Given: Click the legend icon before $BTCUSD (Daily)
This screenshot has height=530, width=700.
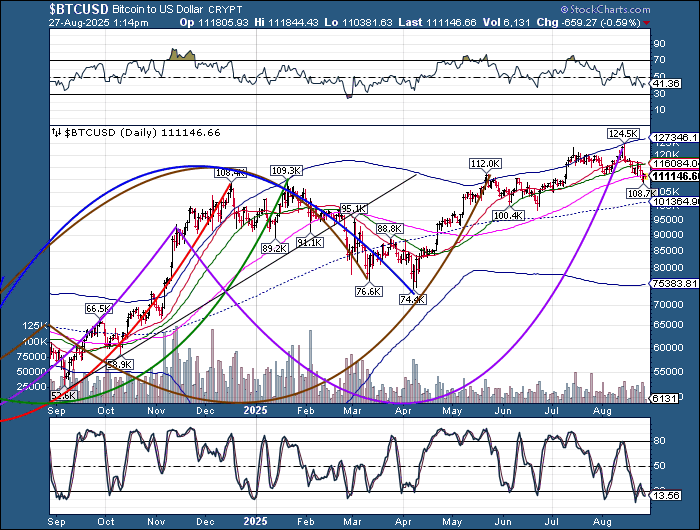Looking at the screenshot, I should coord(56,132).
